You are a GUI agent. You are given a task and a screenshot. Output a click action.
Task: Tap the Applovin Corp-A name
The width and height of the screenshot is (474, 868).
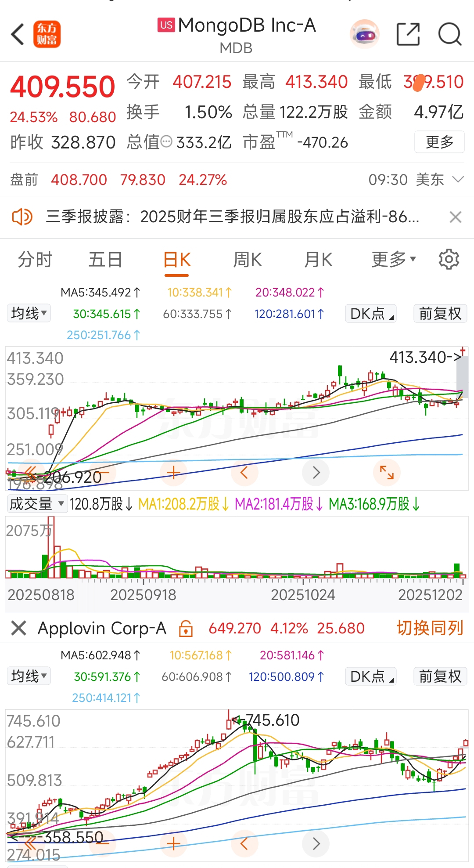coord(102,629)
